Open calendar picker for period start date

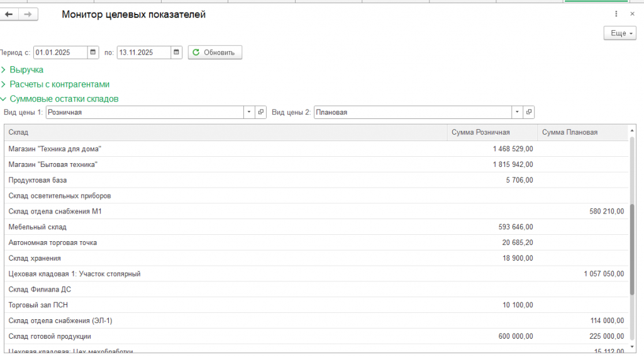(93, 52)
